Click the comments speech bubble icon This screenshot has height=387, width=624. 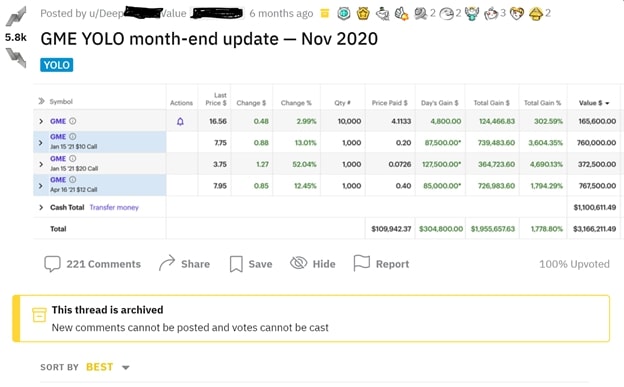point(52,264)
